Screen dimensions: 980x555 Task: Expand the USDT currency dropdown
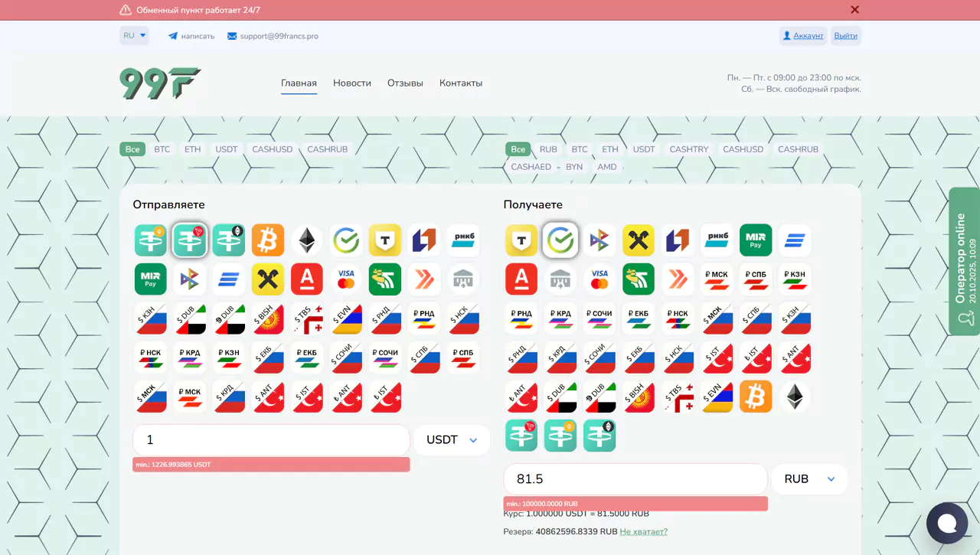tap(452, 440)
